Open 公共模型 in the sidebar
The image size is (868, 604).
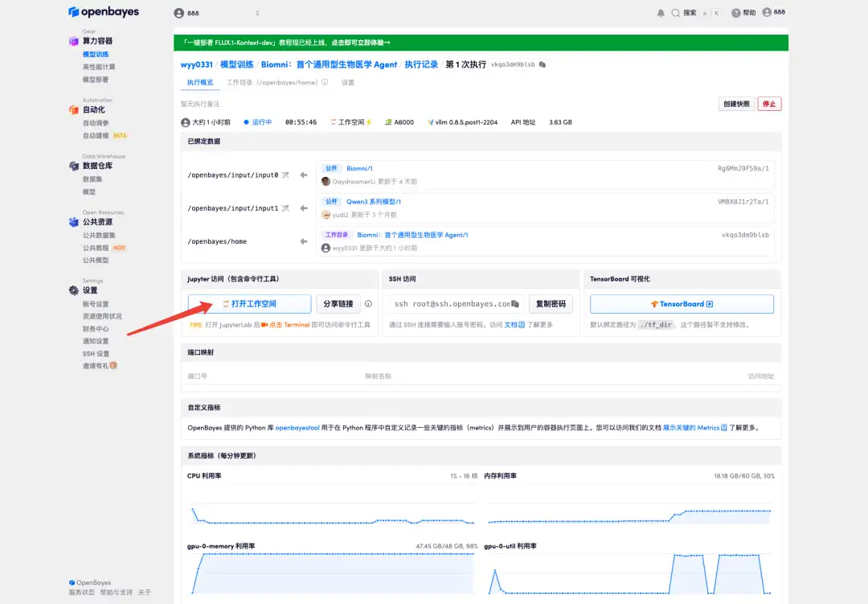point(96,261)
